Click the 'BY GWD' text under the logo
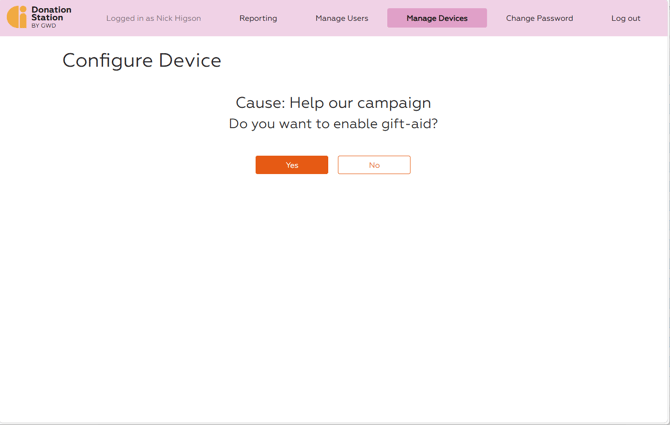 point(44,26)
